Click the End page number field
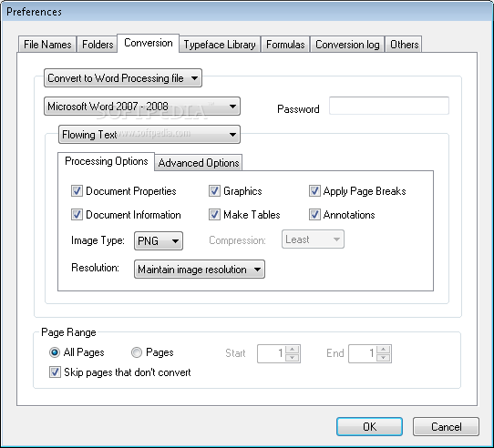Image resolution: width=494 pixels, height=448 pixels. [x=363, y=353]
